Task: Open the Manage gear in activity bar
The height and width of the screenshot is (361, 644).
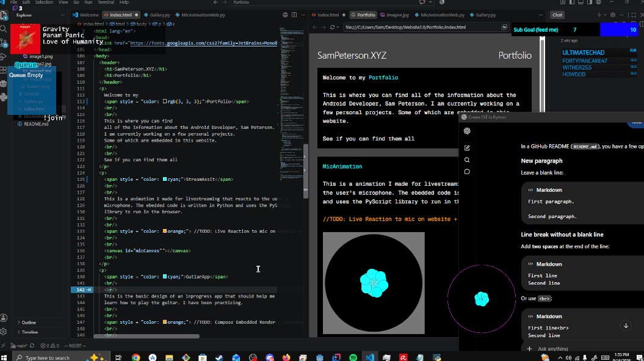Action: [4, 332]
